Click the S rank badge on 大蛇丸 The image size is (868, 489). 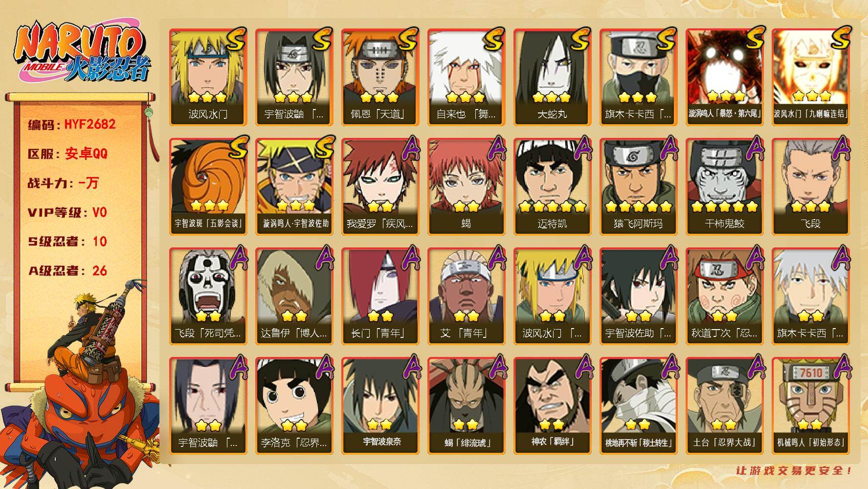[580, 39]
